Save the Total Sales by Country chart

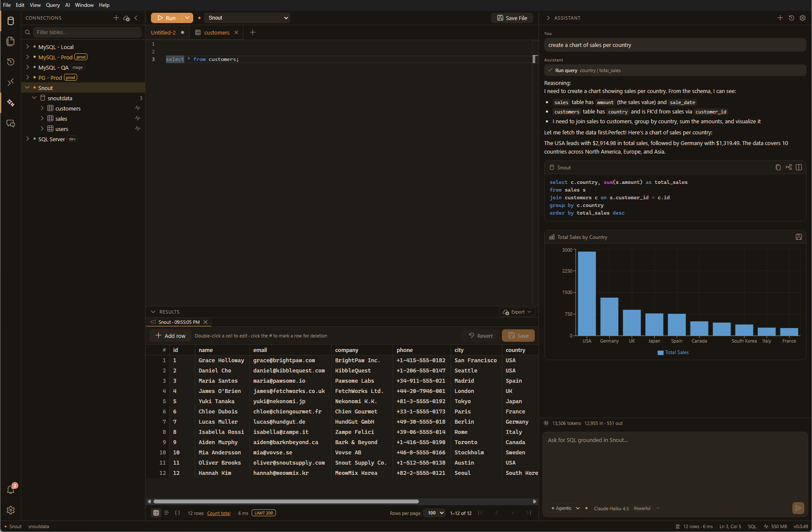tap(799, 237)
